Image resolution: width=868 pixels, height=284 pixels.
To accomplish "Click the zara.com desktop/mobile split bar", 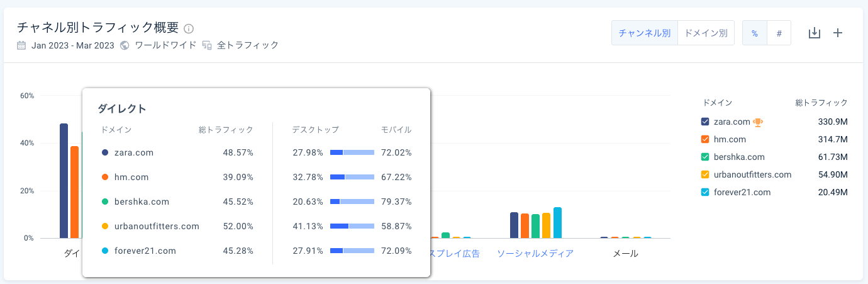I will [352, 152].
